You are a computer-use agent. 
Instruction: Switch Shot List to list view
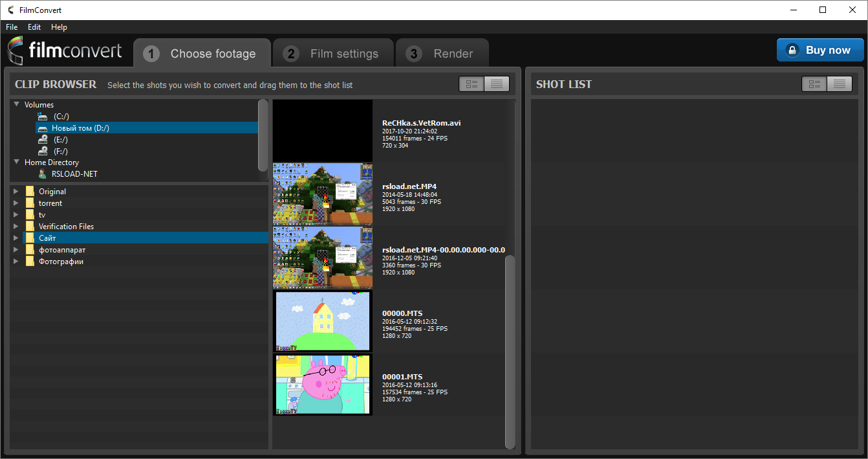[840, 84]
